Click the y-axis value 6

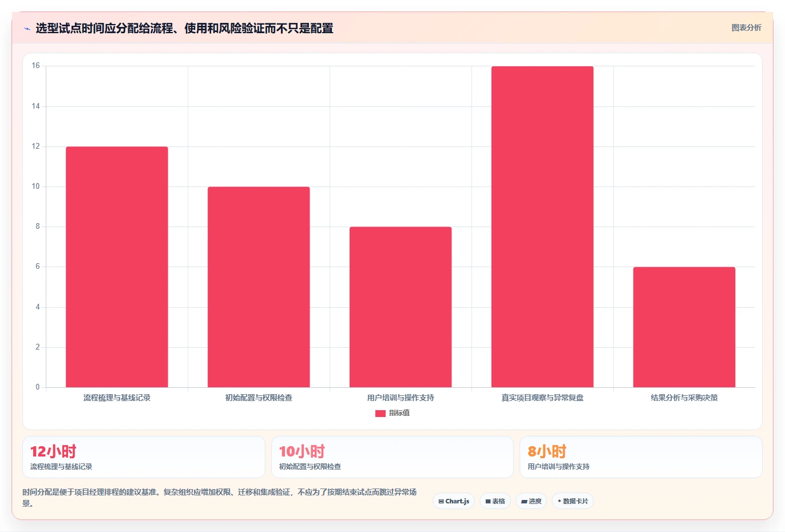[38, 267]
